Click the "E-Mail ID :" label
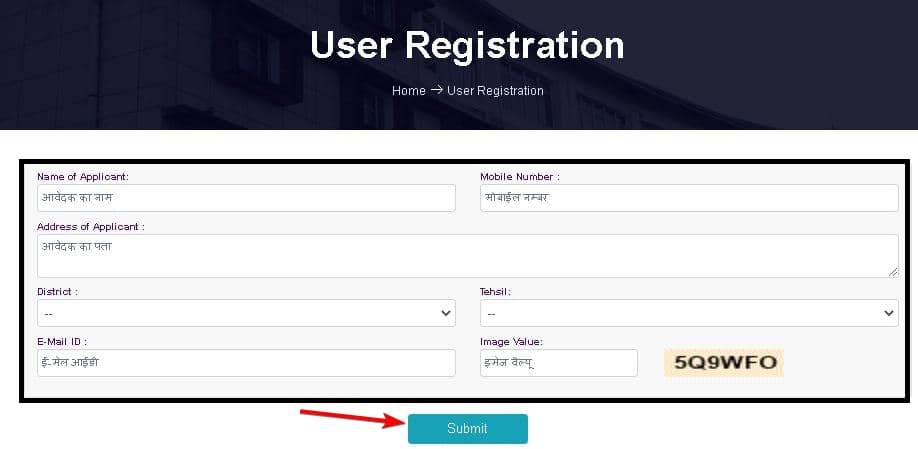Screen dimensions: 918x449 click(x=62, y=342)
